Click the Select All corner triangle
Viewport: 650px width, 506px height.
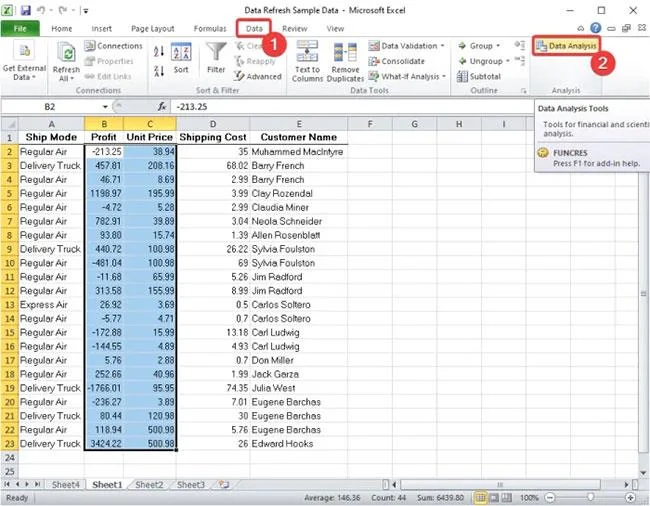[10, 123]
